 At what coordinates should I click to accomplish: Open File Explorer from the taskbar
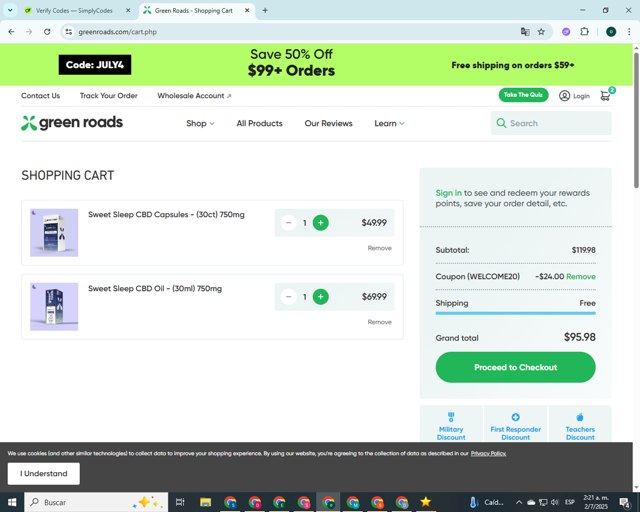click(205, 502)
